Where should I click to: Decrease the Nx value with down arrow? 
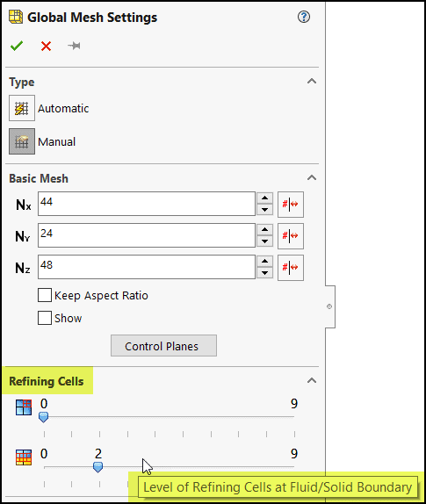click(x=265, y=210)
